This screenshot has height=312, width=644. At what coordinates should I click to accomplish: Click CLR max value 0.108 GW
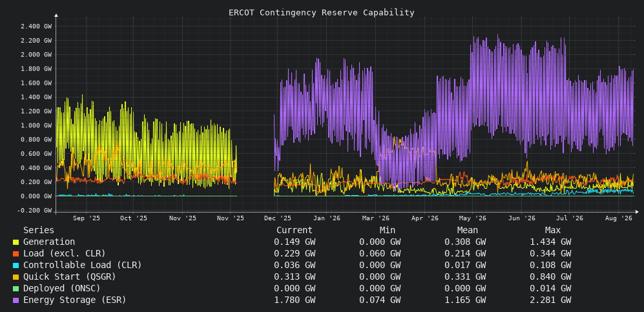point(550,265)
